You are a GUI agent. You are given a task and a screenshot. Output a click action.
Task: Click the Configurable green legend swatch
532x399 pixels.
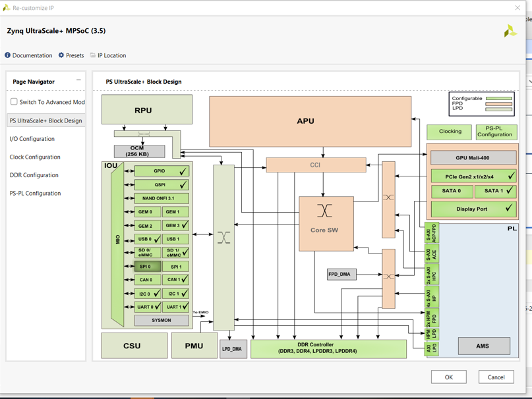[498, 99]
